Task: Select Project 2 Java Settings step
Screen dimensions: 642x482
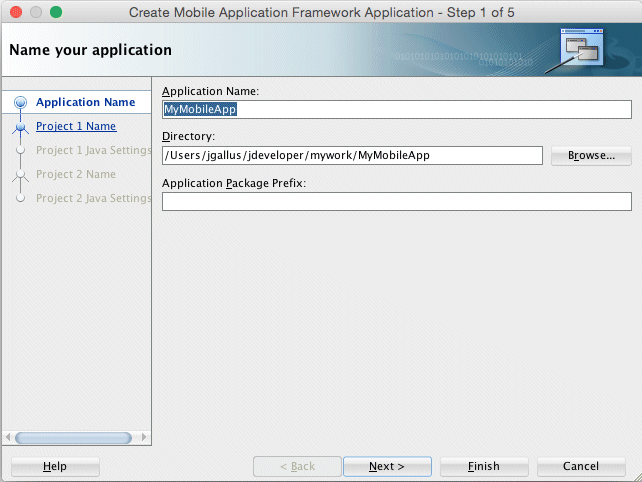Action: 94,198
